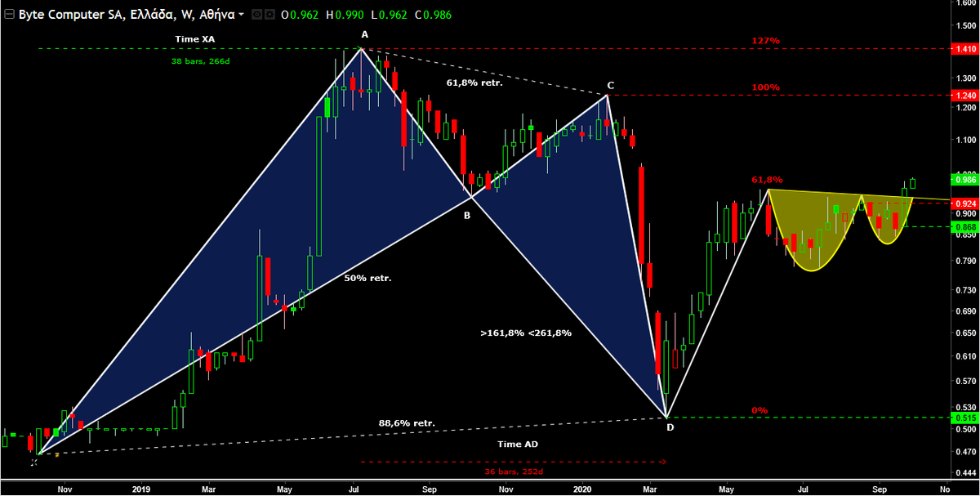Select the 36 bars, 252d measurement label
This screenshot has height=496, width=980.
(x=514, y=471)
